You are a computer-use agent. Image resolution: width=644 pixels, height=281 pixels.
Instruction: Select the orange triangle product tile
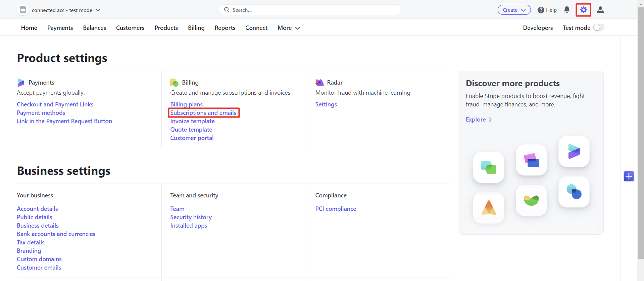coord(489,208)
